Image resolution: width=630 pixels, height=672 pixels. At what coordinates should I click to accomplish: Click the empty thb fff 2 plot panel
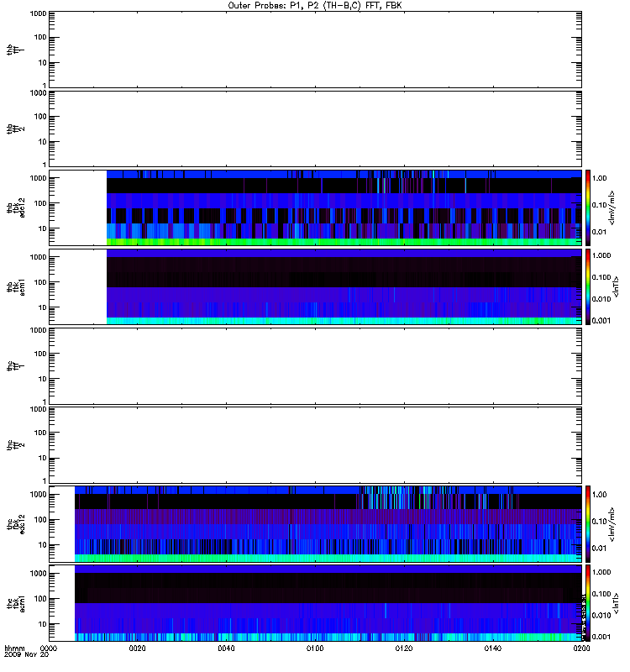[x=316, y=129]
